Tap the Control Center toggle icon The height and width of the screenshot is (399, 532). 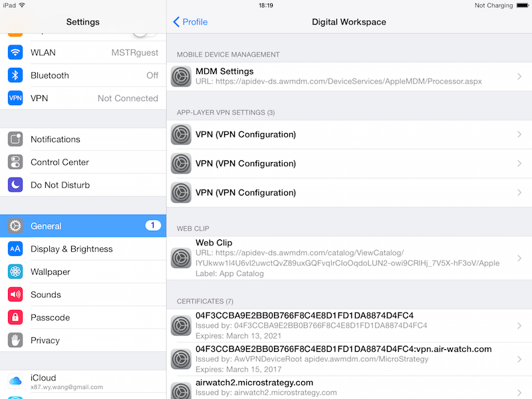click(x=15, y=162)
